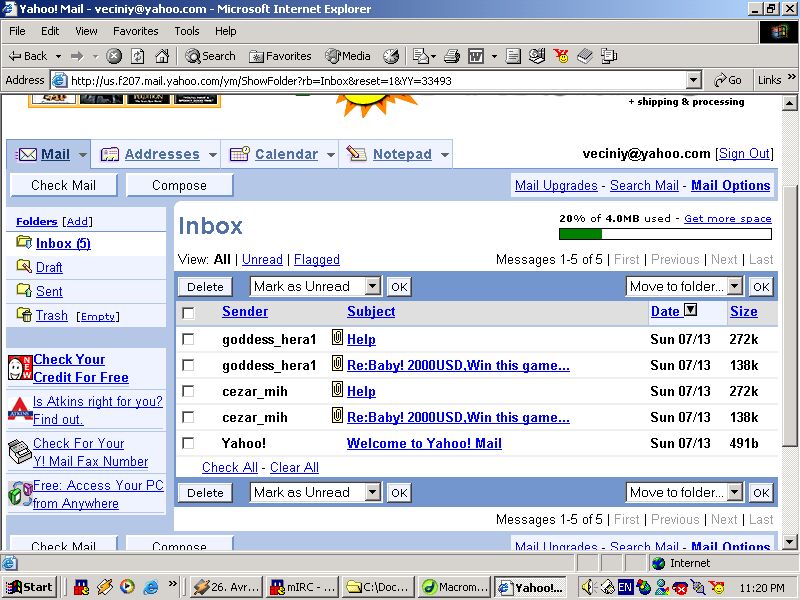This screenshot has height=600, width=800.
Task: Click the Sent folder icon
Action: [x=24, y=290]
